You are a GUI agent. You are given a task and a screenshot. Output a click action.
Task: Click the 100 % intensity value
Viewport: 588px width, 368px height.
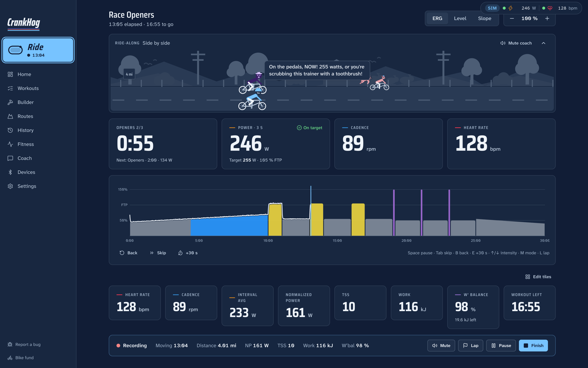[x=529, y=19]
